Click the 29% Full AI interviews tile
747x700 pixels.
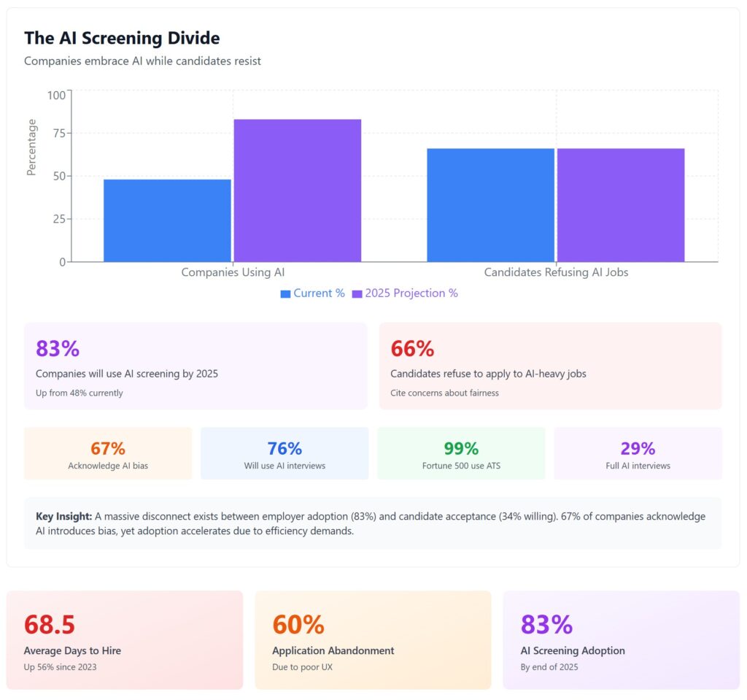point(638,453)
